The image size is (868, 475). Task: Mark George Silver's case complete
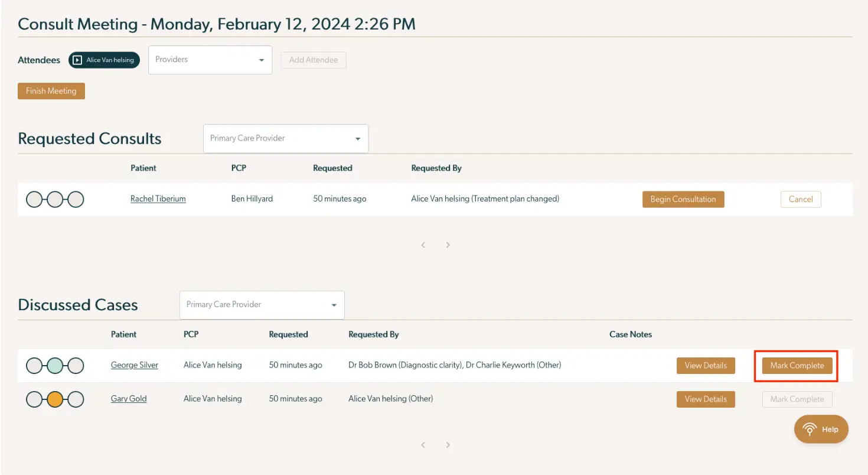click(796, 365)
